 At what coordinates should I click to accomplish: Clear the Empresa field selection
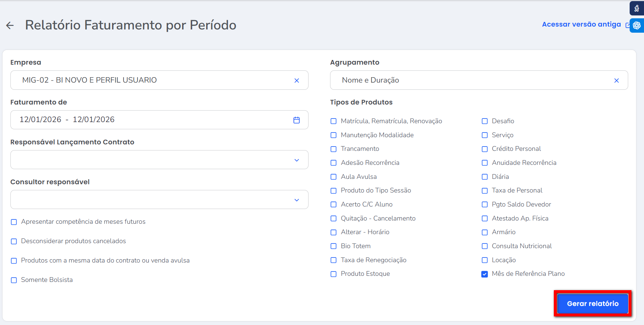[296, 80]
